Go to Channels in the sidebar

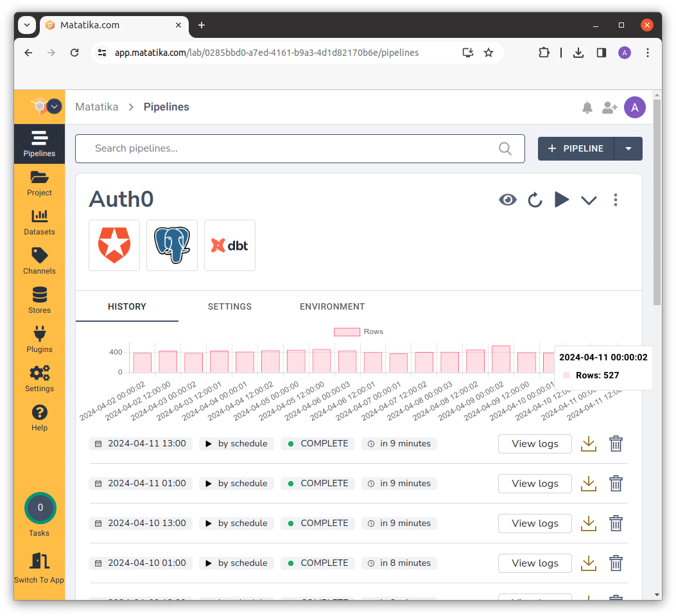pos(39,261)
